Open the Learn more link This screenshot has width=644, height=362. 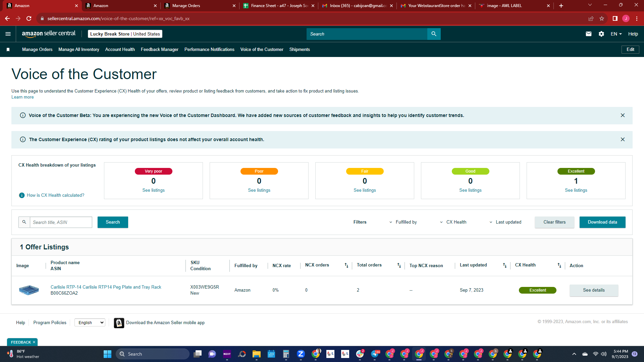tap(22, 97)
